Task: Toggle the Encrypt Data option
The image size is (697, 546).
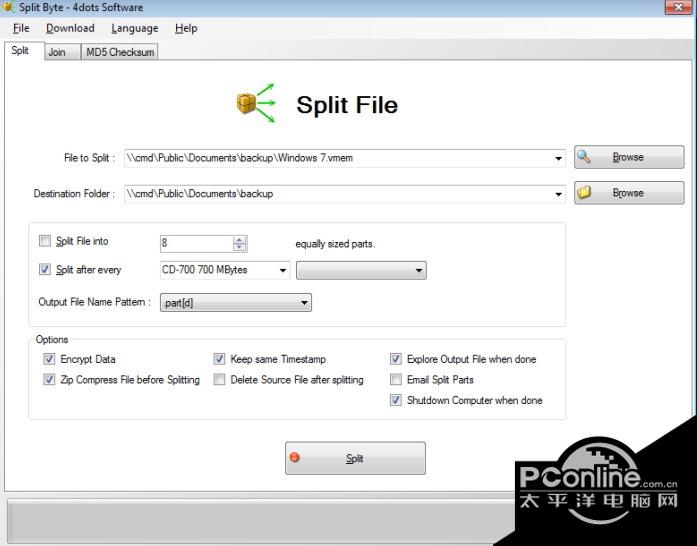Action: (49, 359)
